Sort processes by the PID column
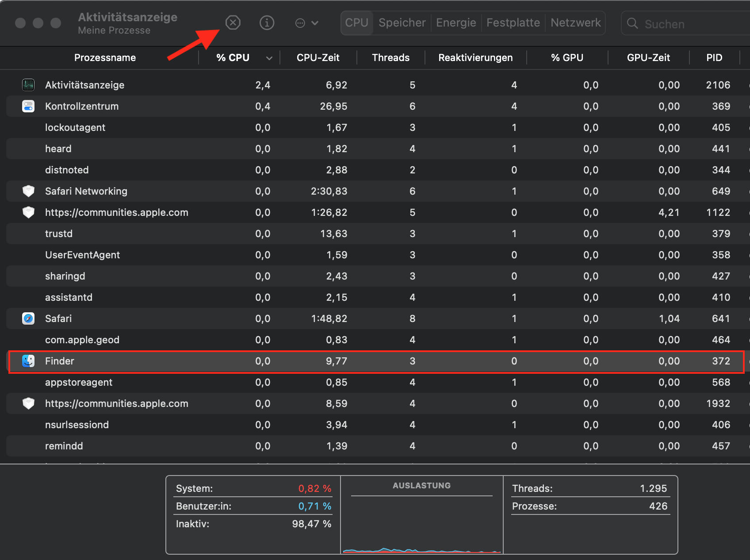 [x=714, y=58]
